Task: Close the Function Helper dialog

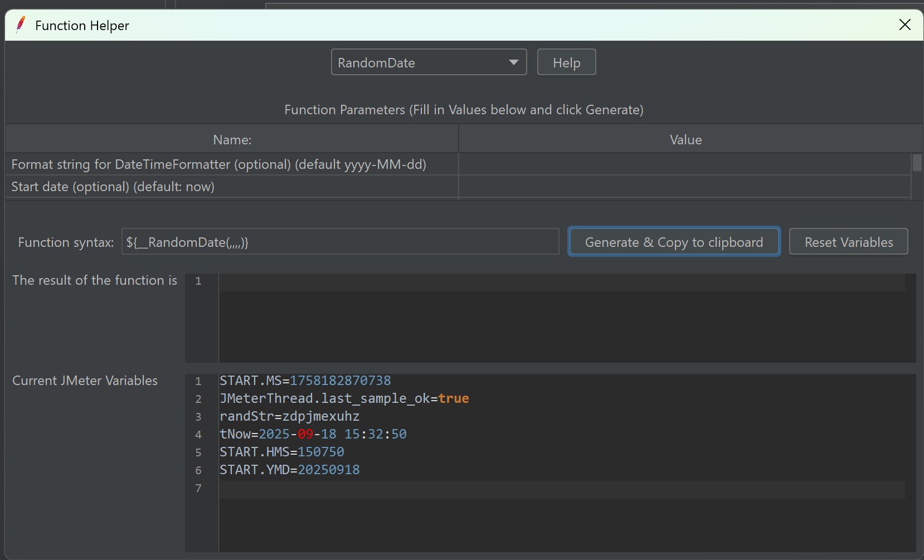Action: click(904, 25)
